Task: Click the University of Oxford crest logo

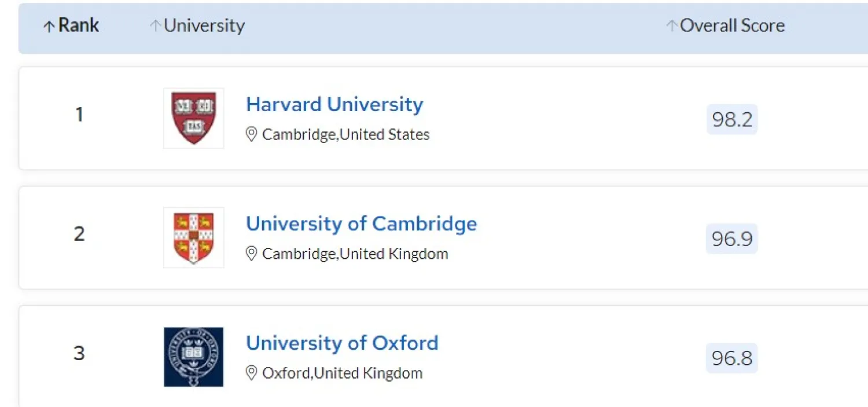Action: pos(193,357)
